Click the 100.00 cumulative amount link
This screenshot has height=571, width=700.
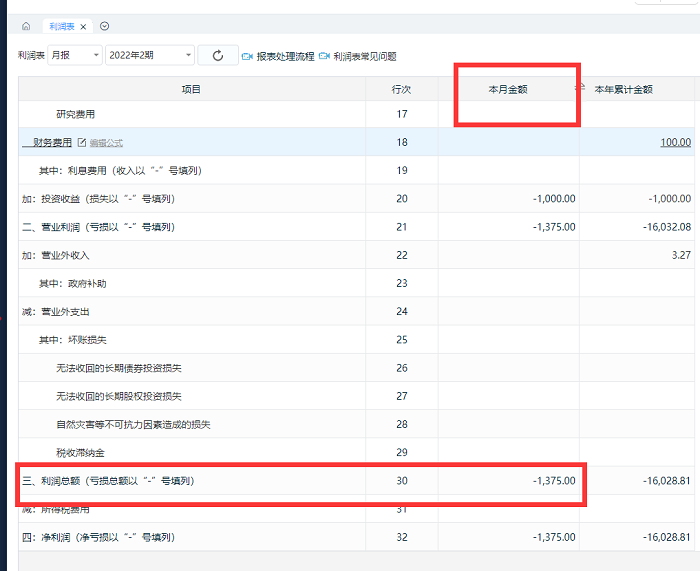click(x=675, y=142)
